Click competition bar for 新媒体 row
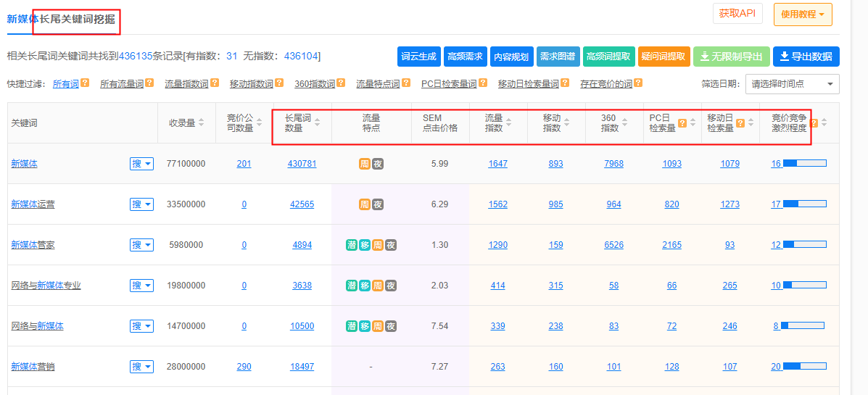Image resolution: width=868 pixels, height=395 pixels. 804,164
